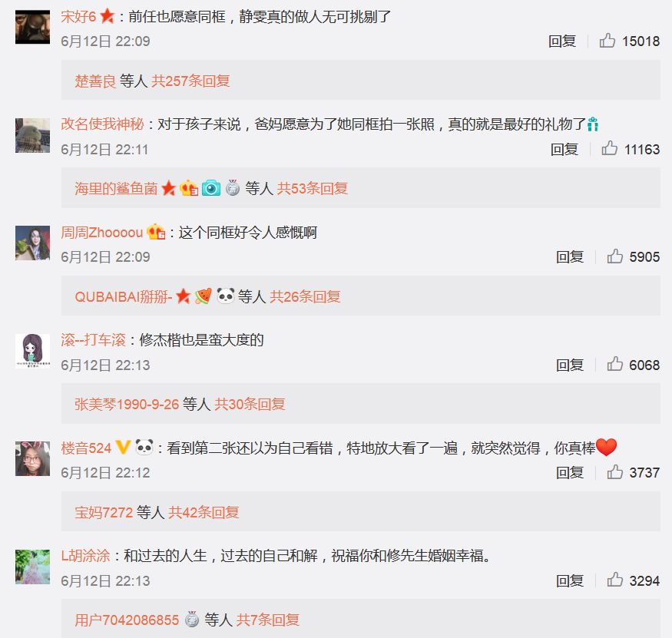672x638 pixels.
Task: Give thumbs-up to 楼音524's comment
Action: tap(615, 472)
